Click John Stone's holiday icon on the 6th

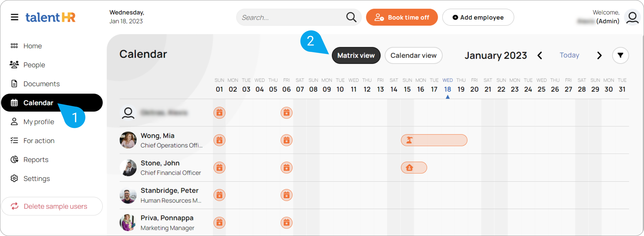286,168
